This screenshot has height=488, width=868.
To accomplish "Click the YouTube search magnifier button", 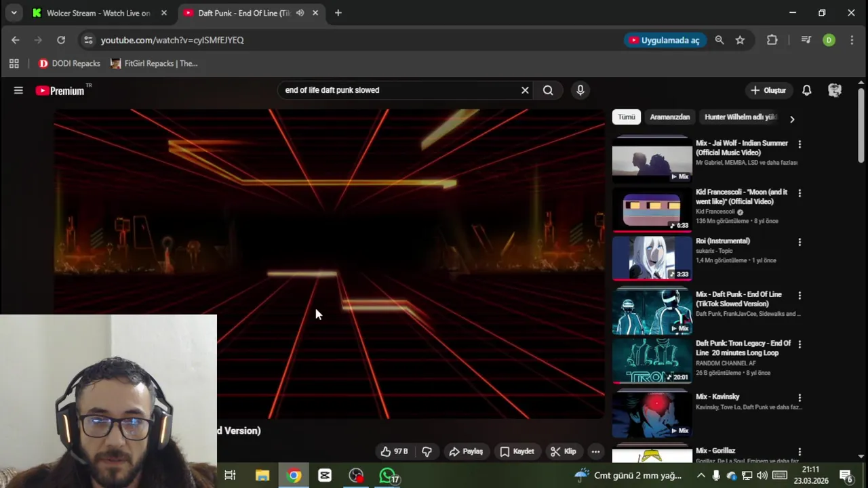I will pos(548,90).
